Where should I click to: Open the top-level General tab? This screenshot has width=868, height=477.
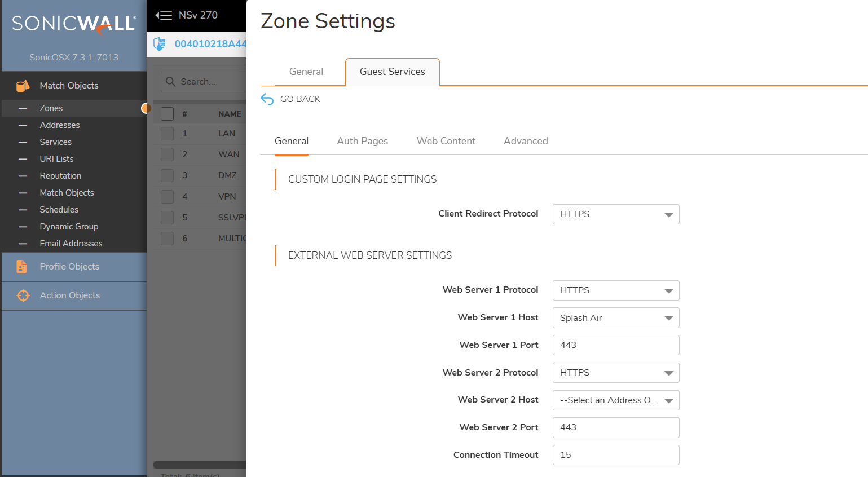(x=306, y=72)
